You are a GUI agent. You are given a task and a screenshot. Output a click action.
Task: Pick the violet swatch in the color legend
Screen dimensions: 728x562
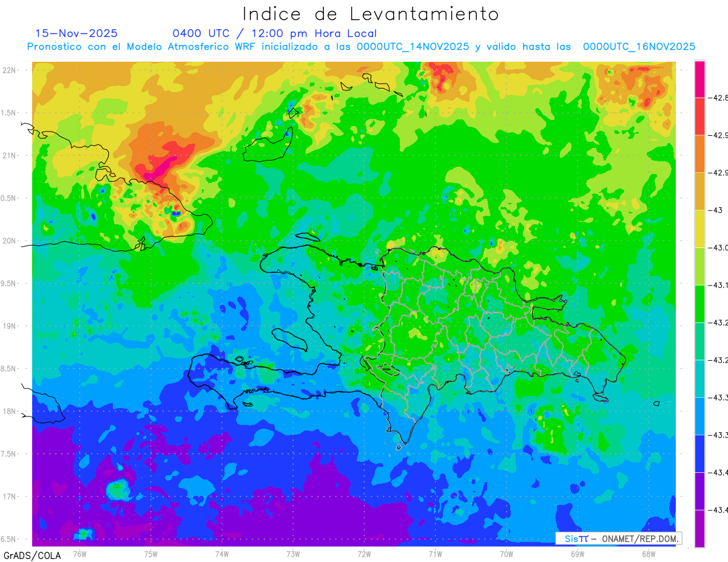(x=699, y=491)
